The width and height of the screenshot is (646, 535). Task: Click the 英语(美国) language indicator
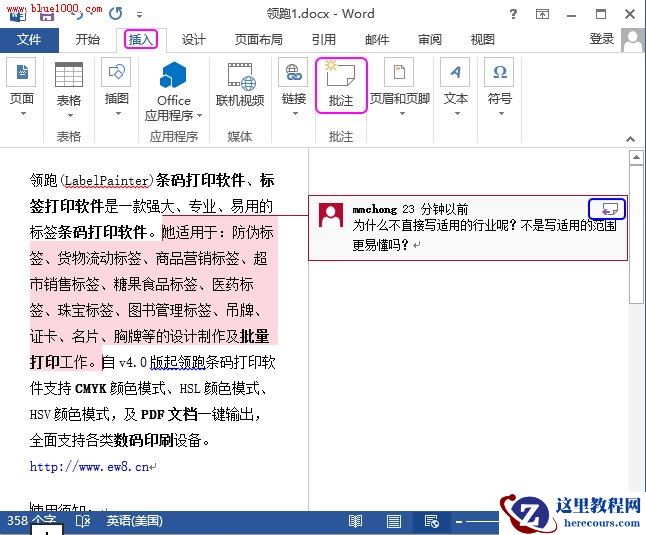(134, 521)
